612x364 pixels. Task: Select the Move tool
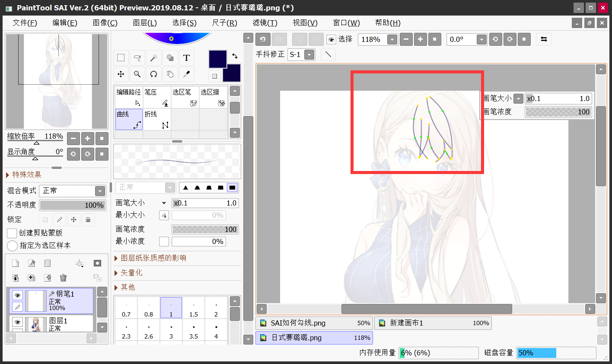(x=121, y=74)
